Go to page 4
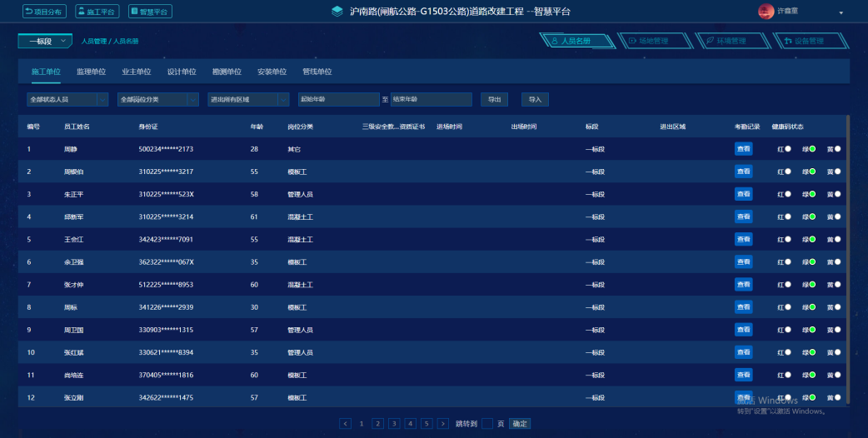Image resolution: width=868 pixels, height=438 pixels. [410, 424]
